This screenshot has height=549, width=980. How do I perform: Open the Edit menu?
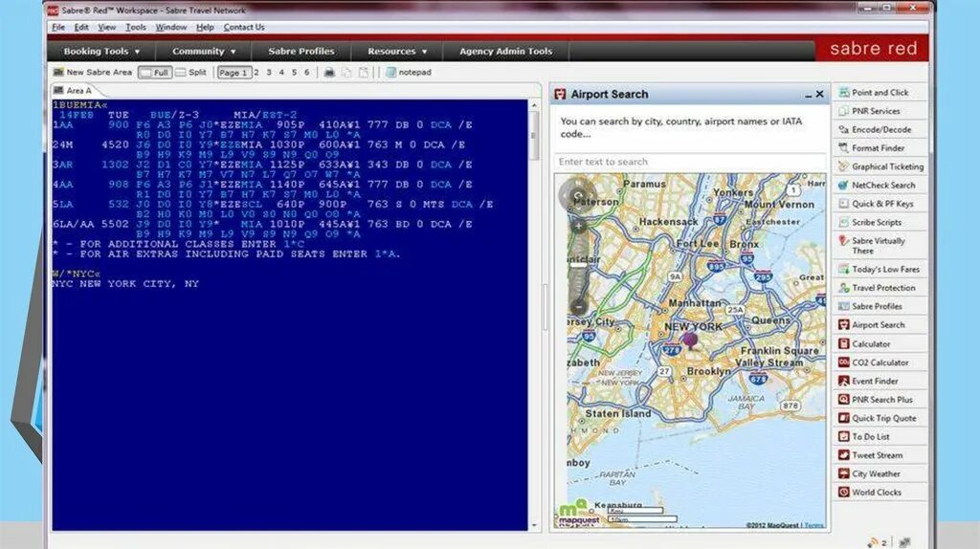click(81, 28)
